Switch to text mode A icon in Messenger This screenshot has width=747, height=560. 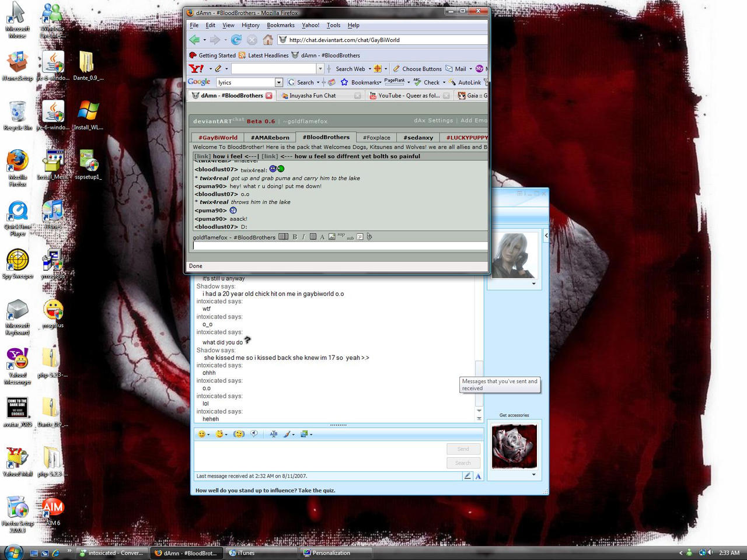click(x=478, y=476)
